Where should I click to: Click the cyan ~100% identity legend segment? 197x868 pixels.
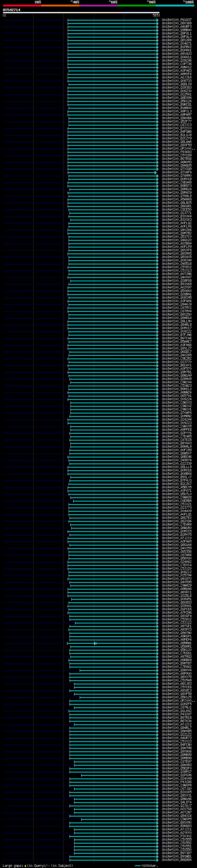point(175,6)
